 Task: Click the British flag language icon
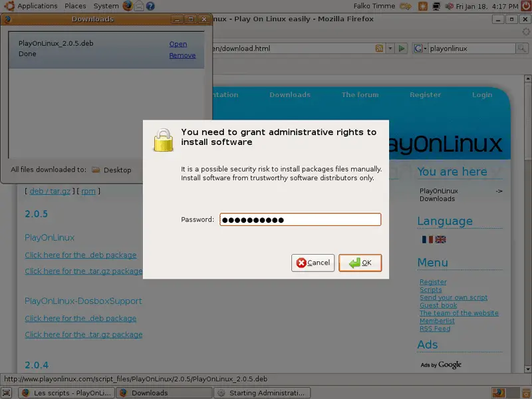click(x=440, y=239)
